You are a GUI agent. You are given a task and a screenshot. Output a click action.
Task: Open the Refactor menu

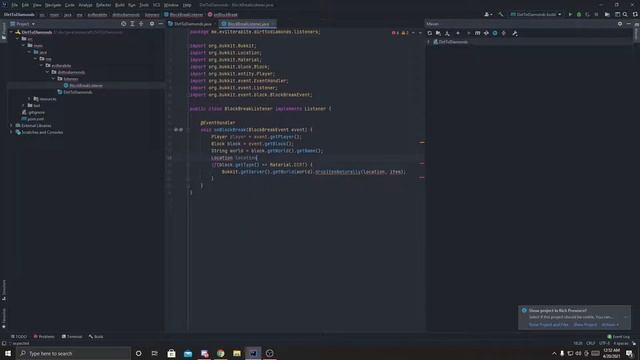103,5
